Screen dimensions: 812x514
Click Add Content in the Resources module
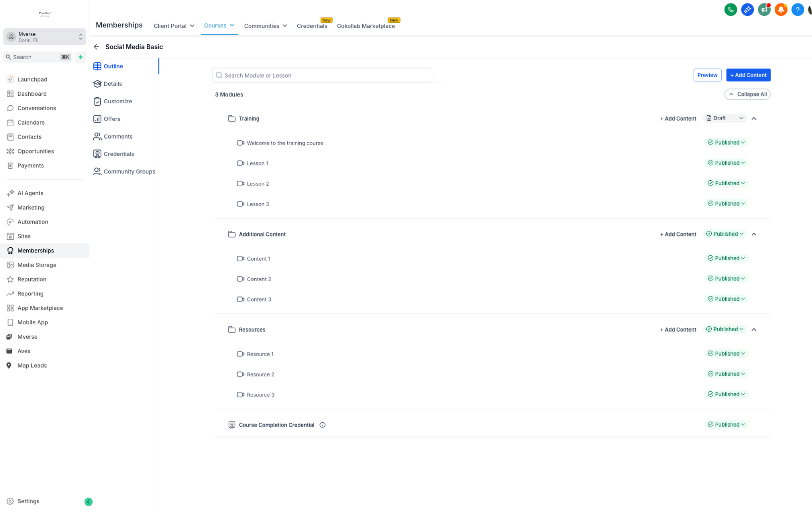coord(678,330)
